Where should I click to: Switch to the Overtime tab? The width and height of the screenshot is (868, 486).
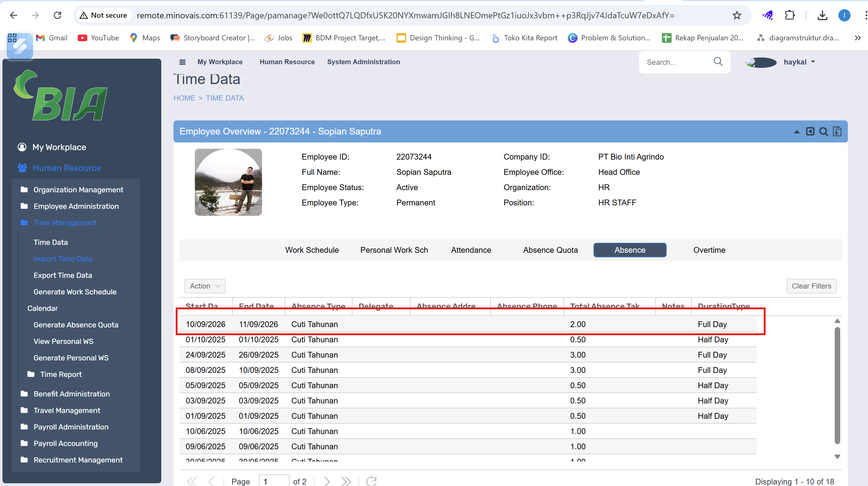pyautogui.click(x=709, y=250)
